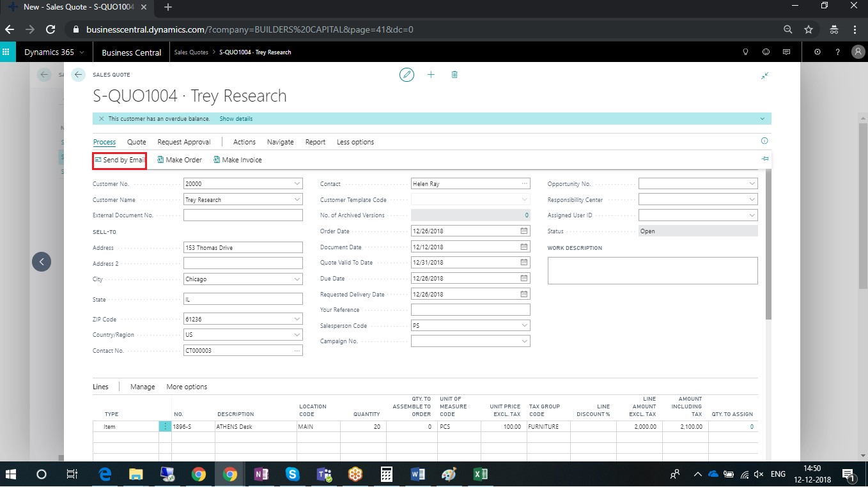The image size is (868, 487).
Task: Expand the Assigned User ID dropdown
Action: 752,215
